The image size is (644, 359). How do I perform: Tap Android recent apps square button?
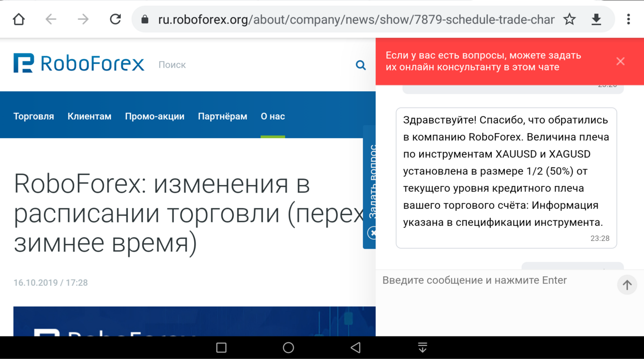pyautogui.click(x=221, y=348)
